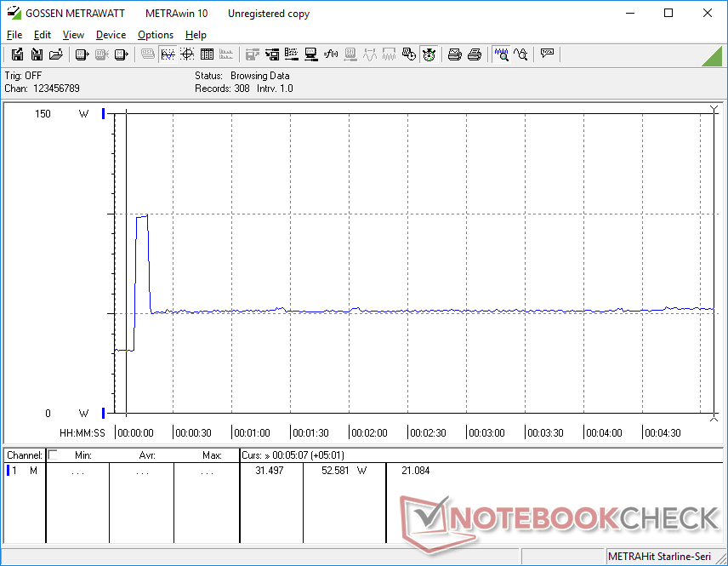Click the 00:02:30 time axis label
The height and width of the screenshot is (566, 728).
coord(428,433)
